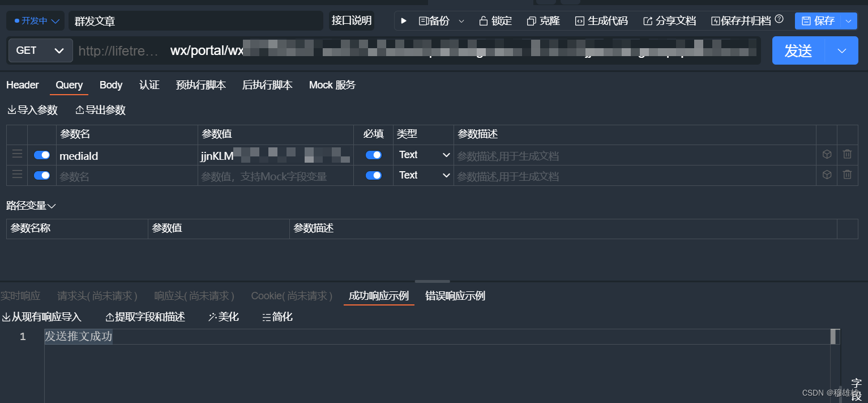
Task: Turn off toggle on the empty parameter row
Action: tap(42, 175)
